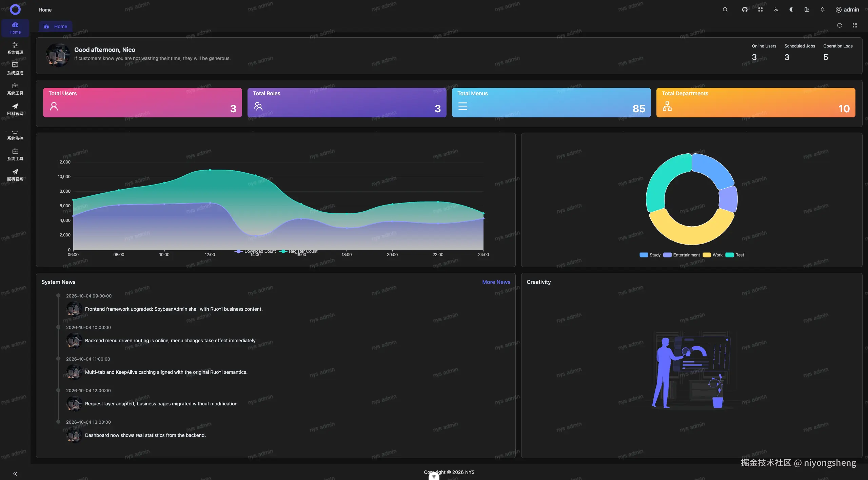Open the admin user dropdown
The width and height of the screenshot is (868, 480).
847,9
